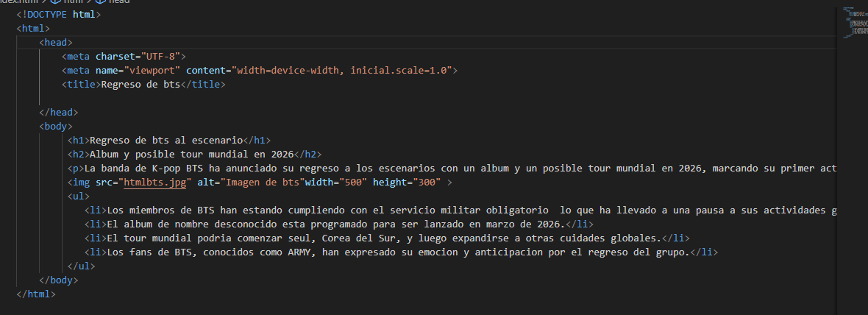Click the list item "El album de nombre desconocido"
Screen dimensions: 868x315
point(339,224)
